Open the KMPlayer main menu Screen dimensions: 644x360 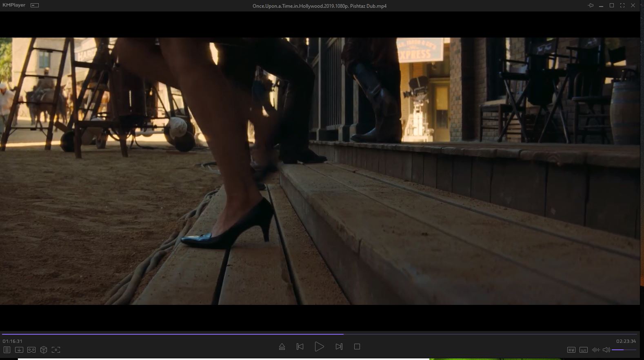click(x=14, y=5)
